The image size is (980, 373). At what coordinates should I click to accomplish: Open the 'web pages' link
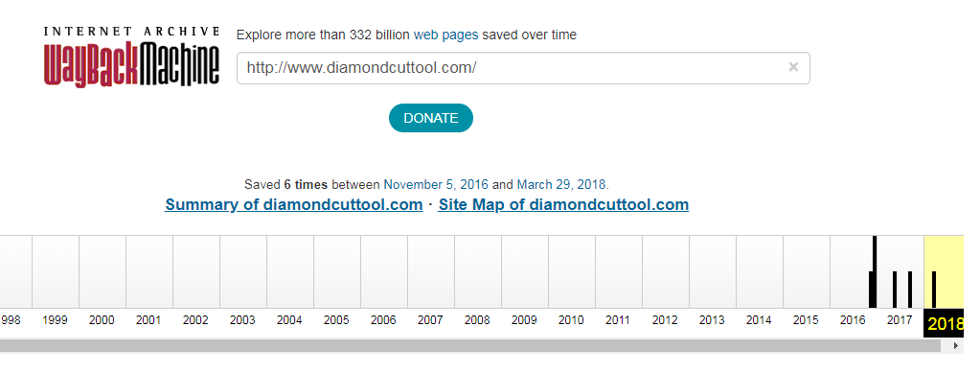[x=445, y=35]
